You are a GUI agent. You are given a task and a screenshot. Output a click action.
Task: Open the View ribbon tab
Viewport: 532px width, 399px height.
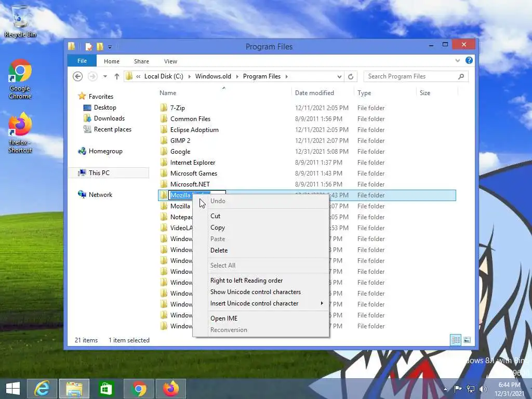coord(170,61)
